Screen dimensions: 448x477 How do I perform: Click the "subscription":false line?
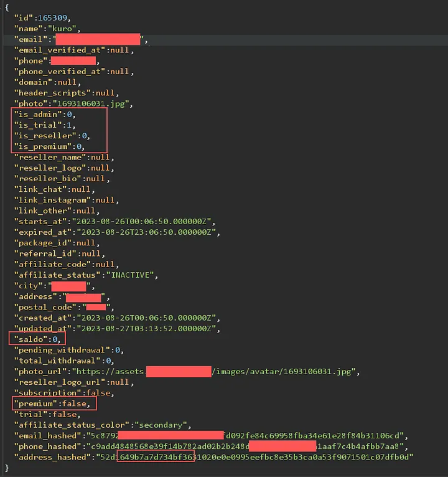pyautogui.click(x=64, y=393)
